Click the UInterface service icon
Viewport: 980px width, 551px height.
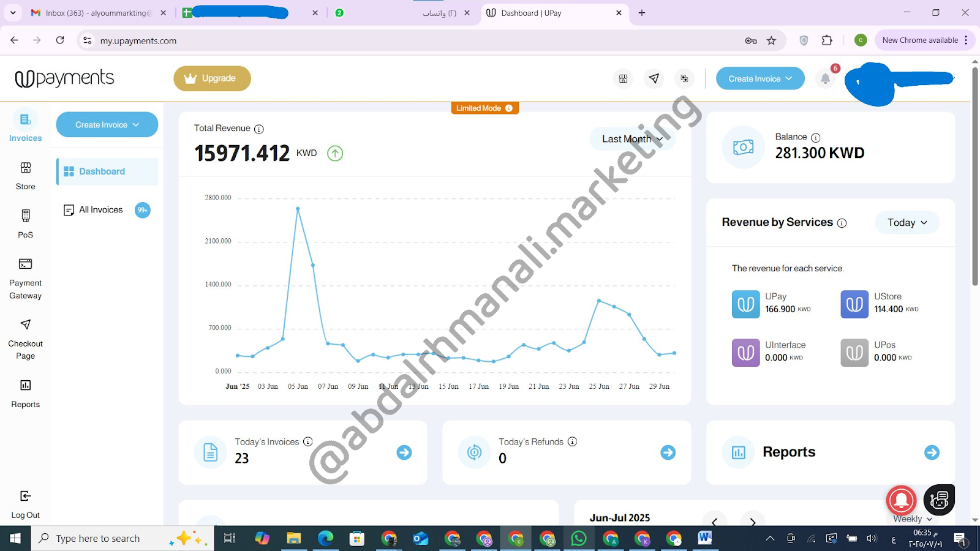(745, 353)
